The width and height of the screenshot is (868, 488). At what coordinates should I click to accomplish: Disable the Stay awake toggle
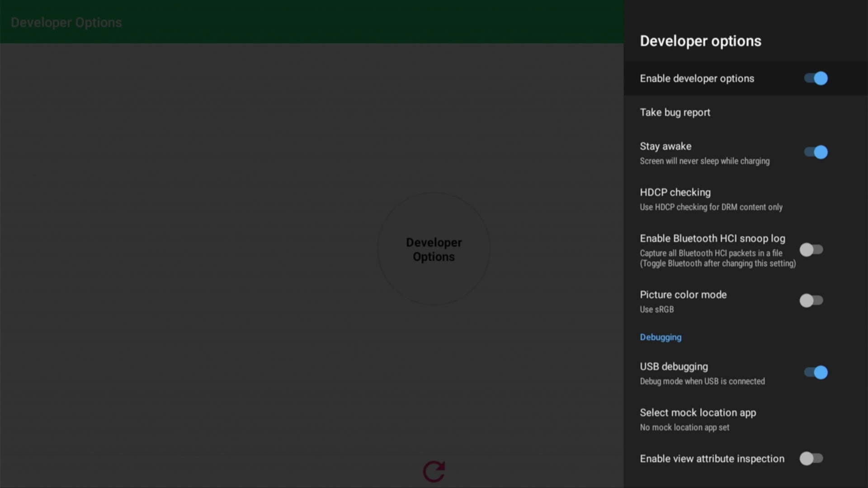point(816,152)
